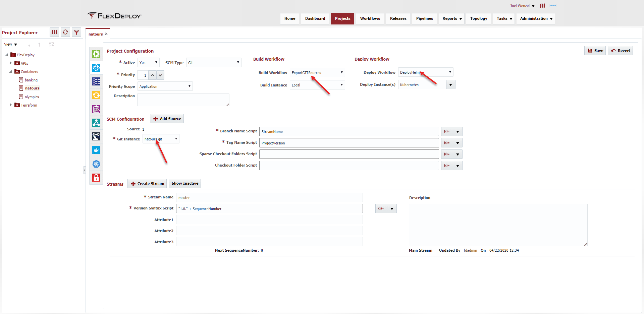The image size is (644, 314).
Task: Go to the Workflows tab
Action: point(370,18)
